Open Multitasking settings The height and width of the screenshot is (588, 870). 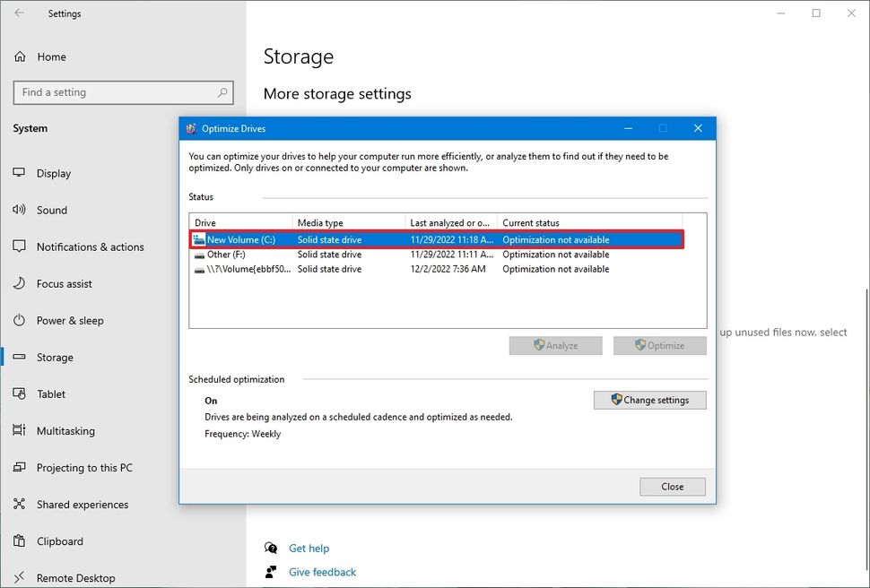(x=65, y=430)
